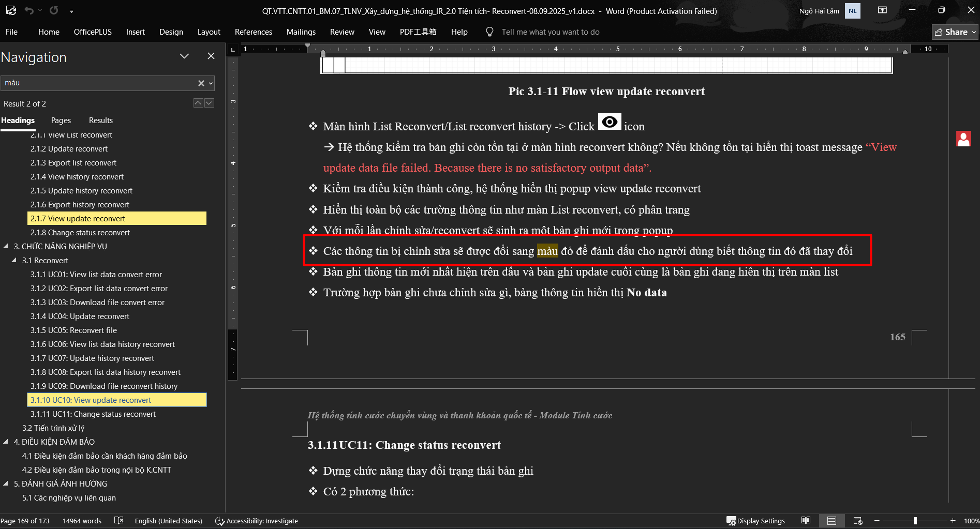Switch to Print Layout view
Screen dimensions: 980x529
pyautogui.click(x=831, y=521)
